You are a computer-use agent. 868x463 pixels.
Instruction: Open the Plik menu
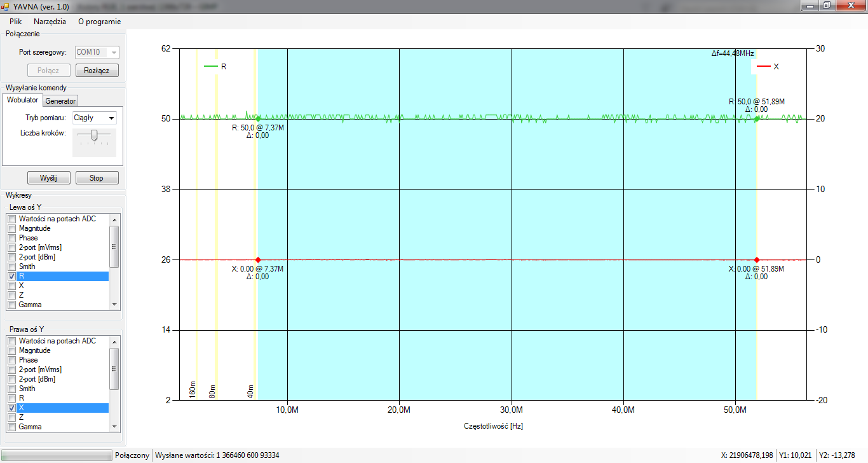point(16,21)
